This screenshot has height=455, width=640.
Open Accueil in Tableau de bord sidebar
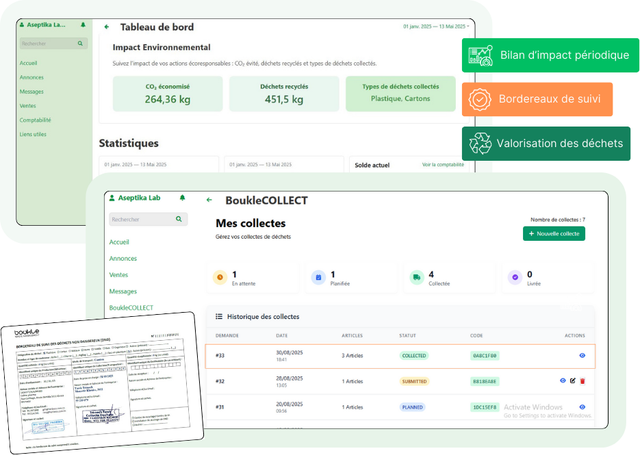(x=28, y=63)
